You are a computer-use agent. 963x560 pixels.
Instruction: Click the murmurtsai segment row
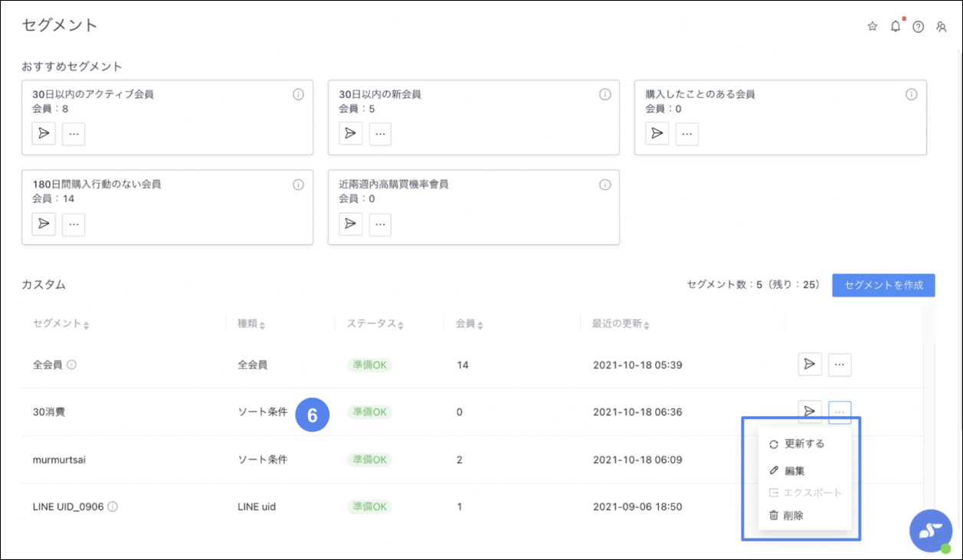pos(58,460)
